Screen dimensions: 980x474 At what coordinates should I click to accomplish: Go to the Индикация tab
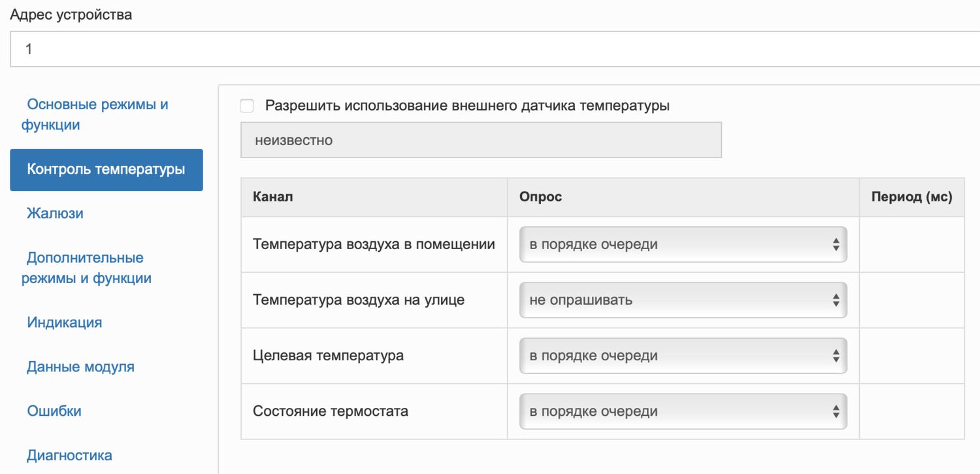64,322
